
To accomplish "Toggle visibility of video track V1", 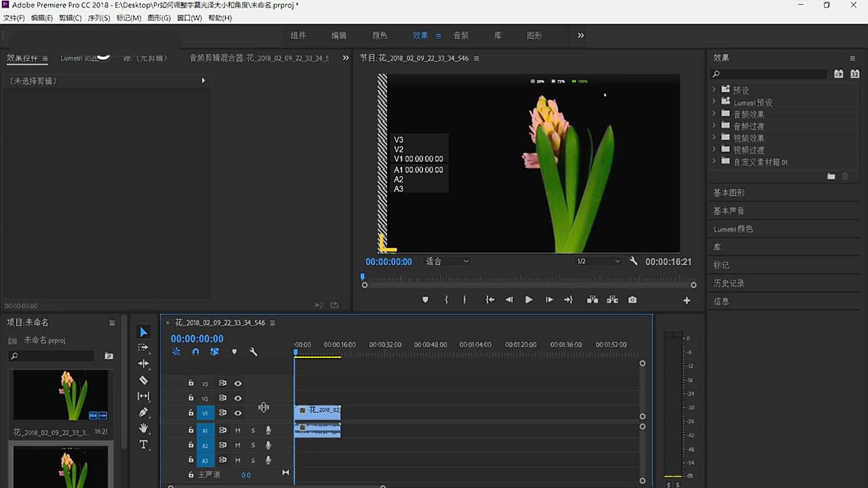I will coord(237,413).
